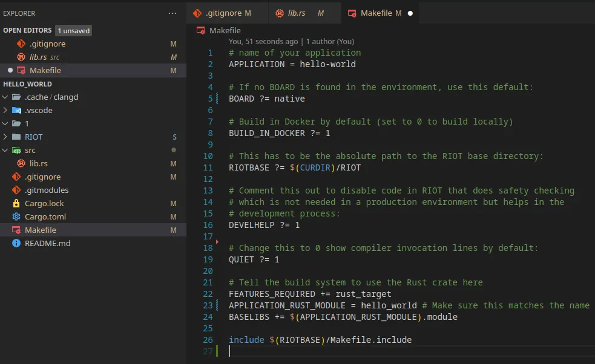The height and width of the screenshot is (364, 595).
Task: Click .vscode folder icon
Action: coord(16,110)
